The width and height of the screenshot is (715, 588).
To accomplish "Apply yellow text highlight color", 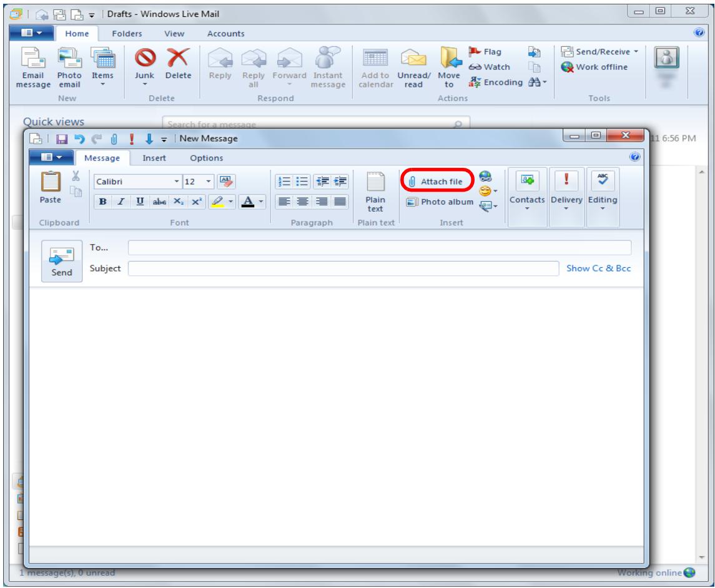I will tap(217, 202).
